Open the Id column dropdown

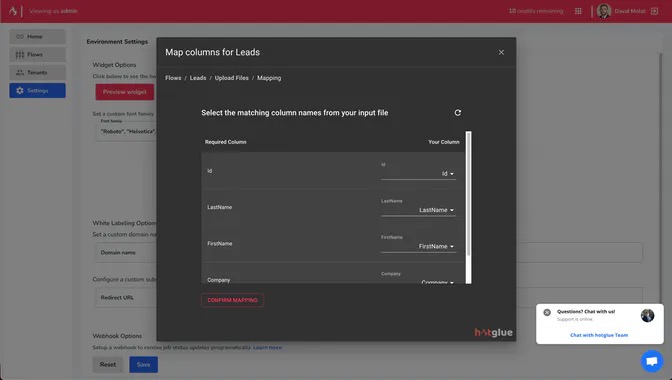pyautogui.click(x=418, y=174)
